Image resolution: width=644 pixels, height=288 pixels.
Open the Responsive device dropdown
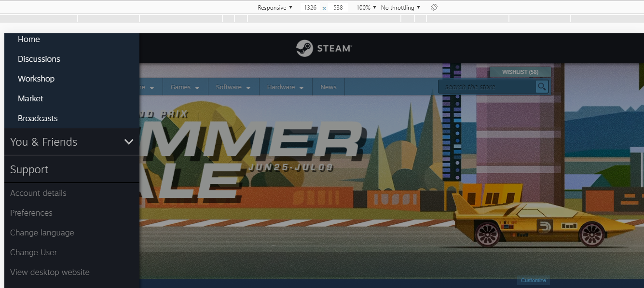click(275, 8)
